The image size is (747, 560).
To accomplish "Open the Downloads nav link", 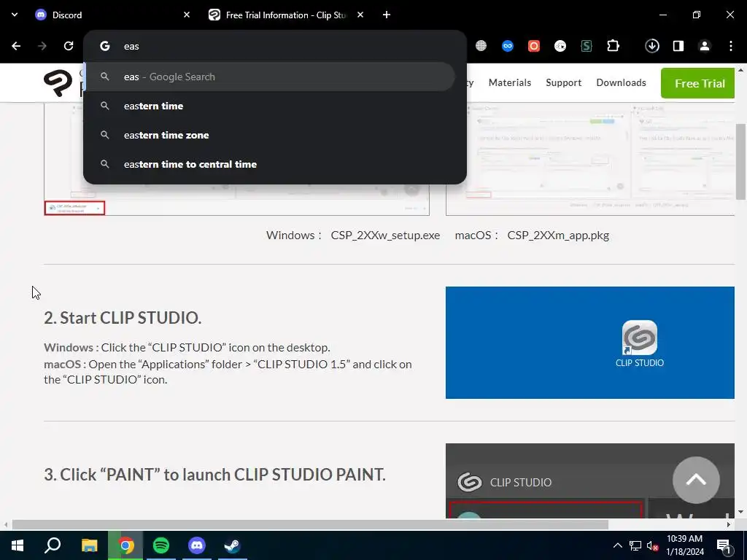I will pyautogui.click(x=622, y=83).
